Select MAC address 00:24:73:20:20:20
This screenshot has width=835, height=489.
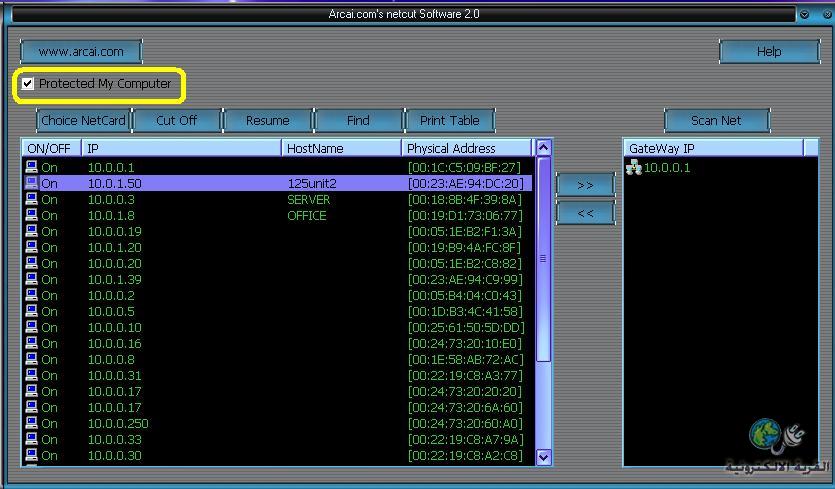coord(464,391)
